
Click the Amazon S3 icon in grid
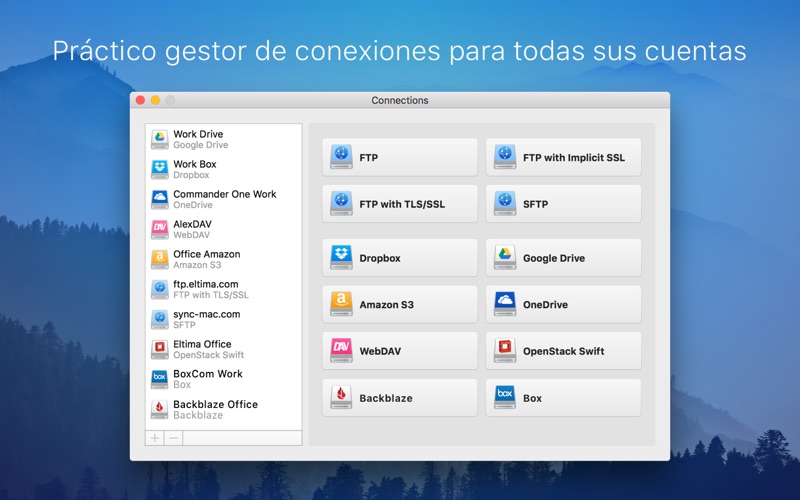coord(342,304)
